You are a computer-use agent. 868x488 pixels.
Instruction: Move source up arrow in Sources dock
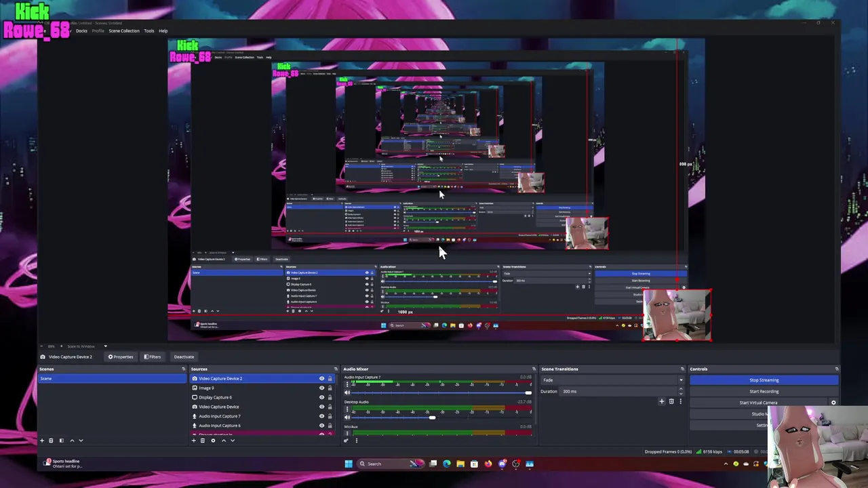click(224, 441)
